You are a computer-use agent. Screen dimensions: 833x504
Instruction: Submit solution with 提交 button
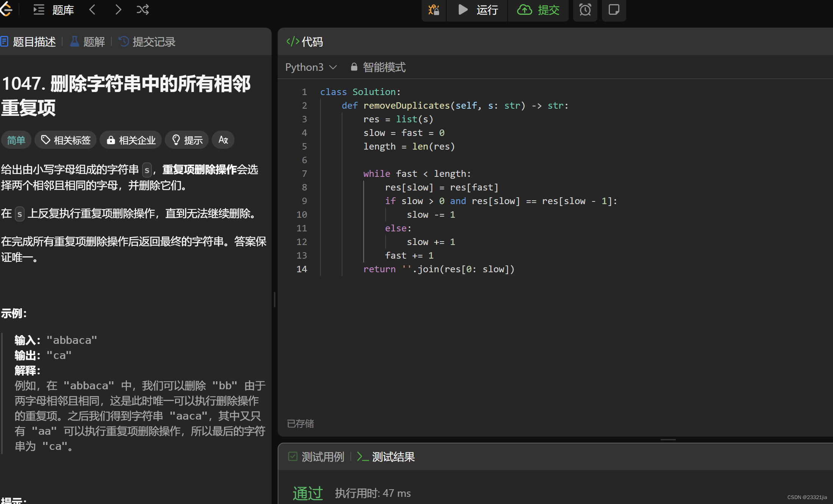tap(538, 10)
